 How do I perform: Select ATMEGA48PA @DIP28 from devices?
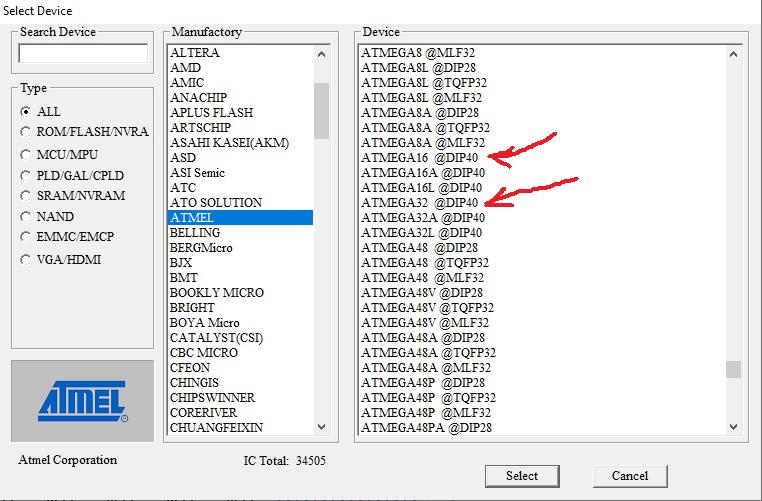[426, 428]
